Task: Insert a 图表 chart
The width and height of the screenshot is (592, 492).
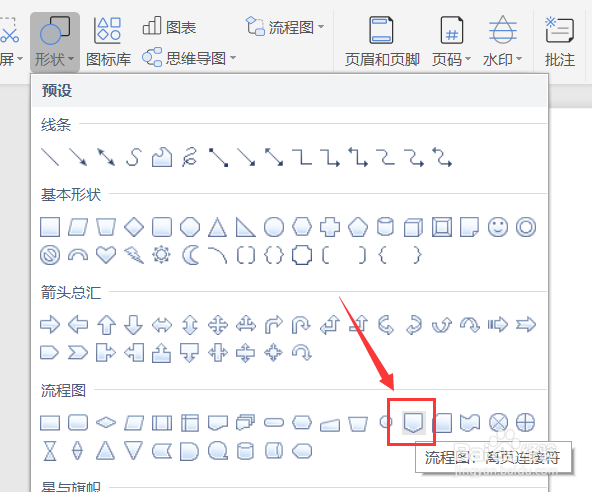Action: click(x=170, y=27)
